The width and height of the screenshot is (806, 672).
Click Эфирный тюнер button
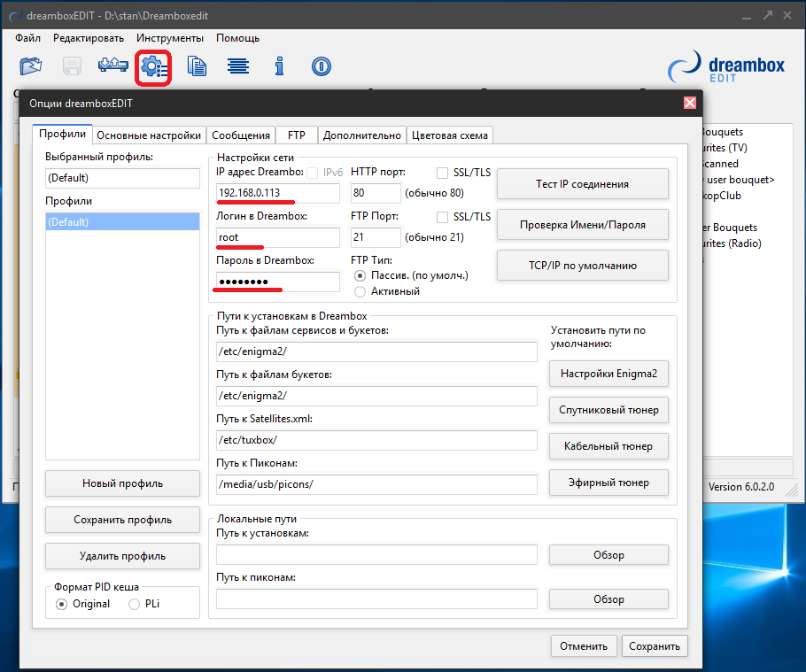pyautogui.click(x=608, y=483)
